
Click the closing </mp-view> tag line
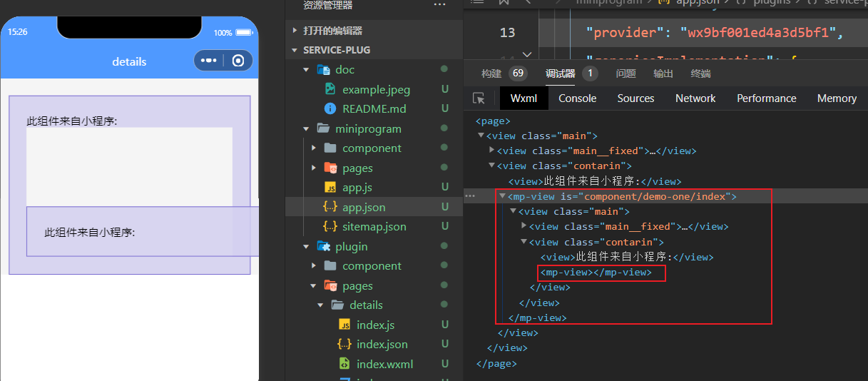(x=537, y=317)
